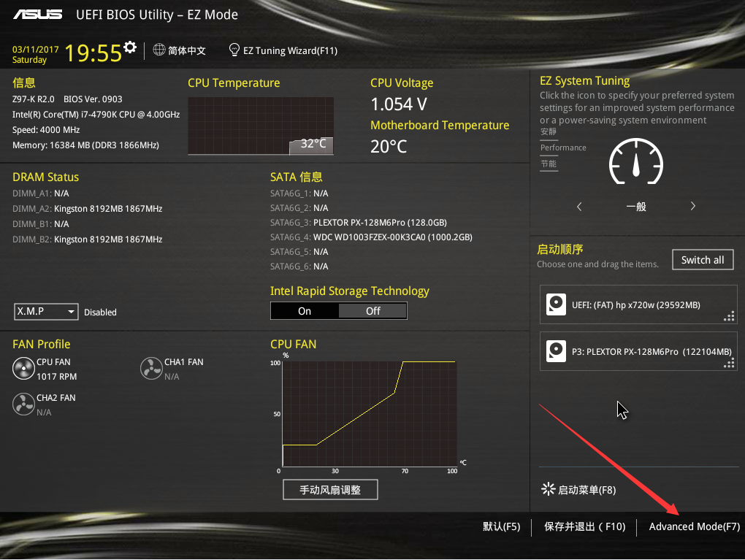The image size is (745, 560).
Task: Select the 安静 quiet tuning option
Action: [549, 131]
